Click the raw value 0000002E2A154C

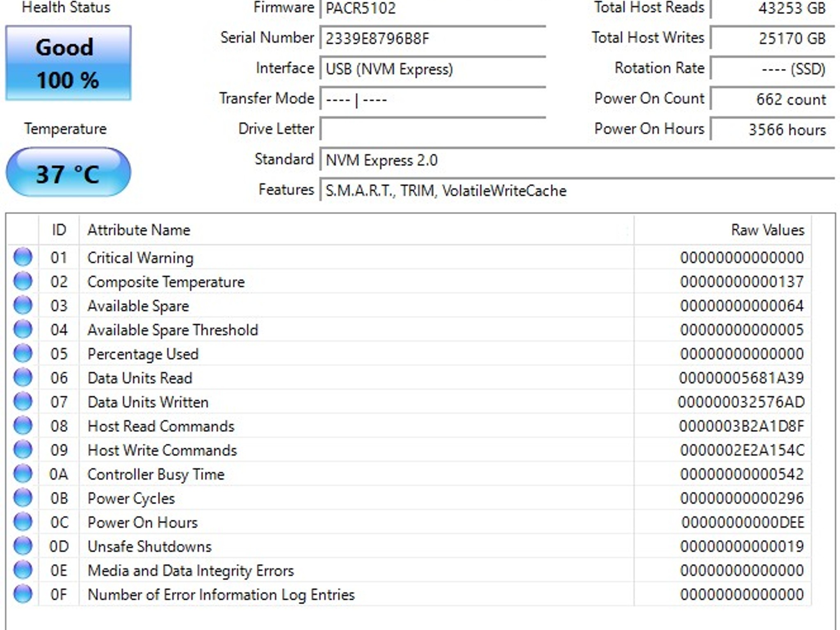pyautogui.click(x=742, y=450)
